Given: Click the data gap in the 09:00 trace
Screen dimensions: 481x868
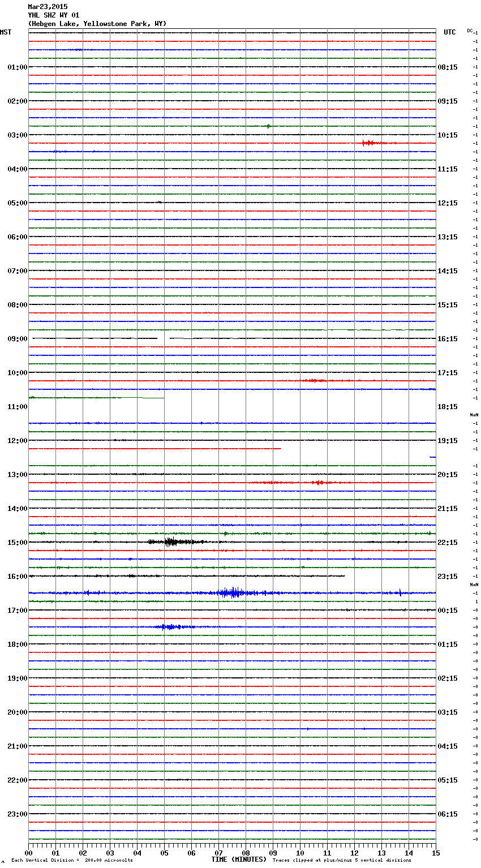Looking at the screenshot, I should [x=164, y=338].
